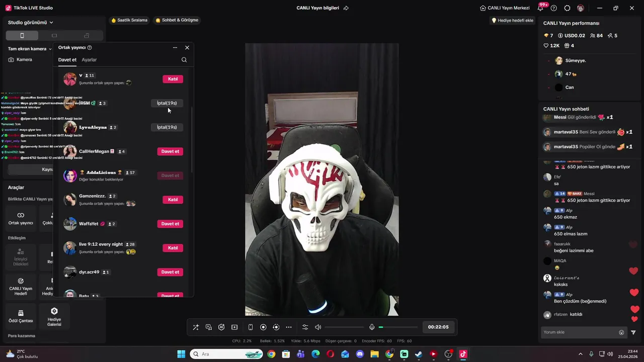Viewport: 644px width, 362px height.
Task: Open Steam from the taskbar
Action: click(x=419, y=354)
